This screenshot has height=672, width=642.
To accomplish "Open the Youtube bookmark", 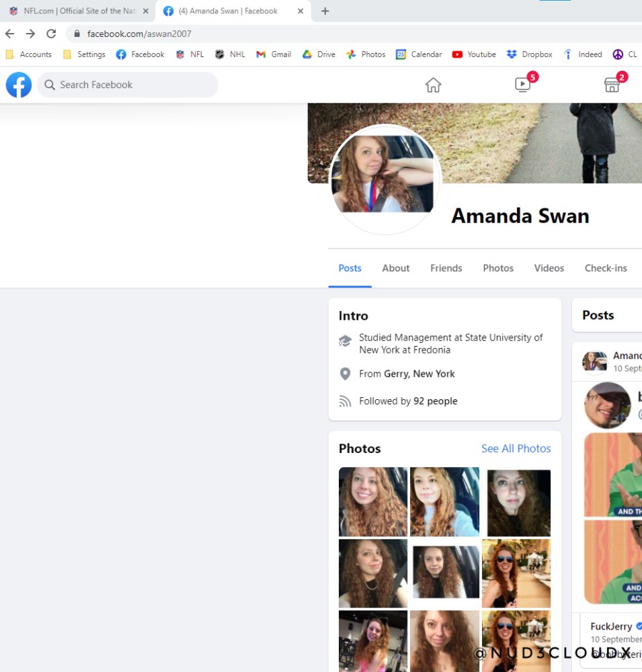I will point(474,54).
